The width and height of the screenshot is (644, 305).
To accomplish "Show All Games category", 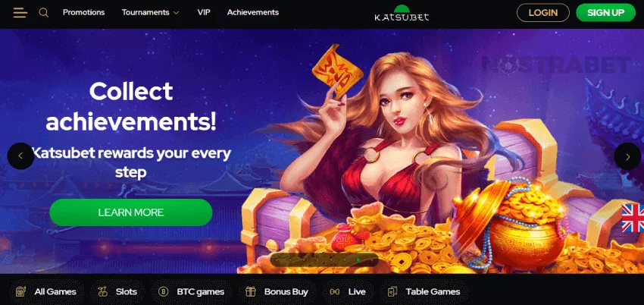I will click(x=46, y=292).
